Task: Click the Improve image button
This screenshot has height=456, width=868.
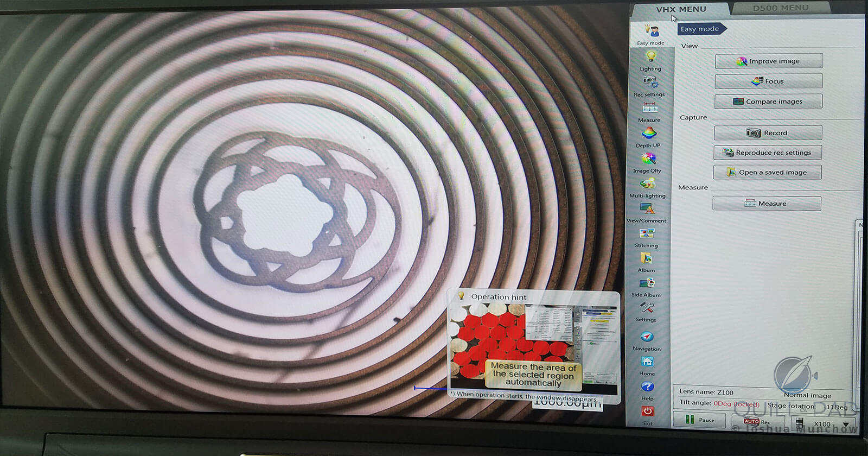Action: (x=769, y=61)
